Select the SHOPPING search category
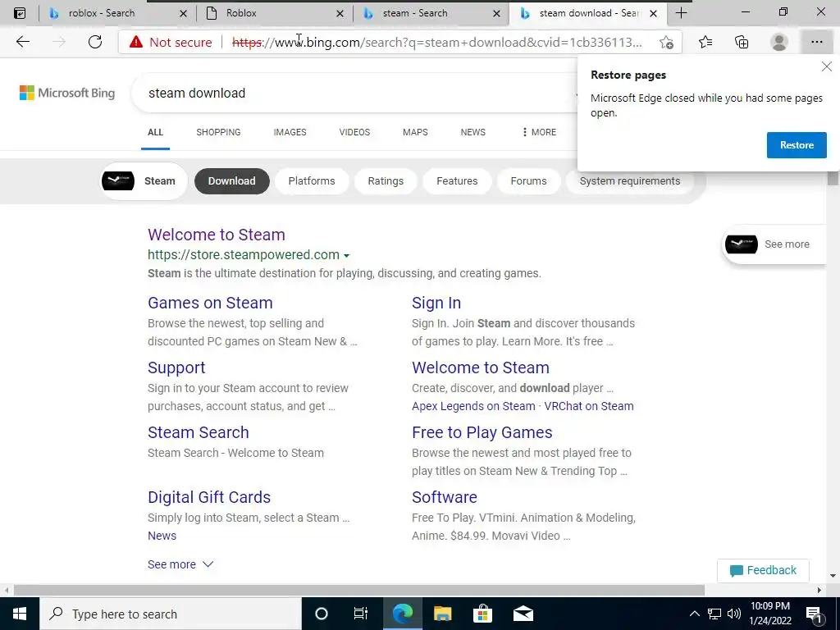The image size is (840, 630). click(218, 132)
